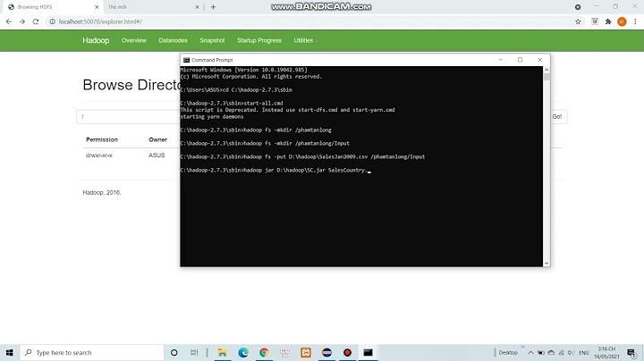This screenshot has height=361, width=644.
Task: Click Command Prompt scrollbar up arrow
Action: point(547,70)
